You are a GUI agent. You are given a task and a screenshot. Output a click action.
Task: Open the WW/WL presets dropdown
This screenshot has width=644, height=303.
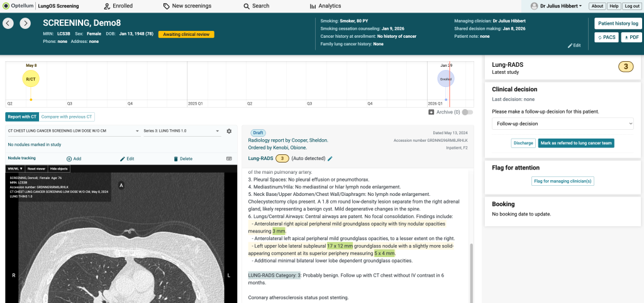pyautogui.click(x=15, y=169)
